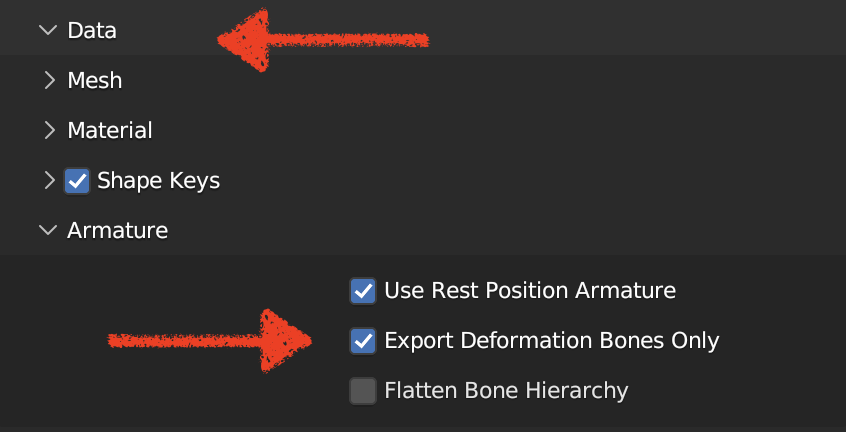Open the Mesh settings label
The height and width of the screenshot is (432, 846).
click(95, 80)
